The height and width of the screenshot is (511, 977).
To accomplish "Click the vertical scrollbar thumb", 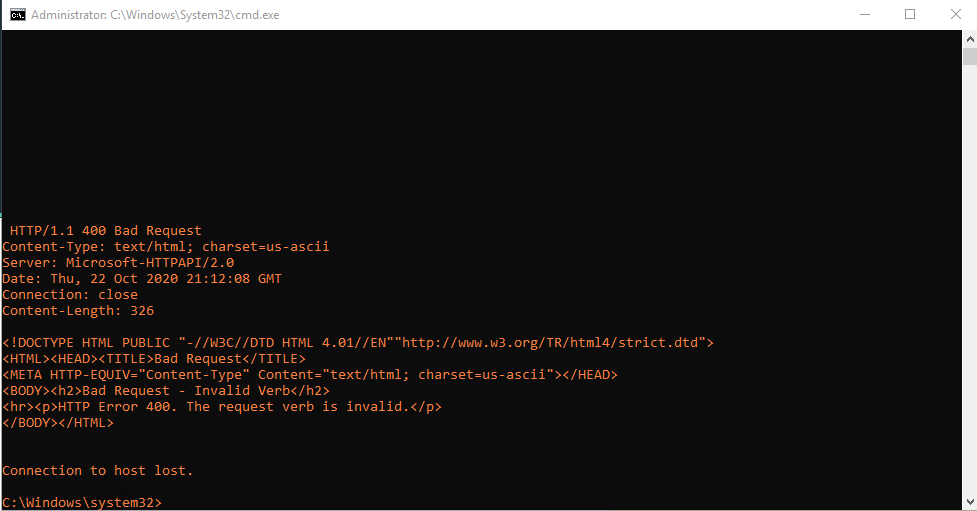I will click(970, 56).
